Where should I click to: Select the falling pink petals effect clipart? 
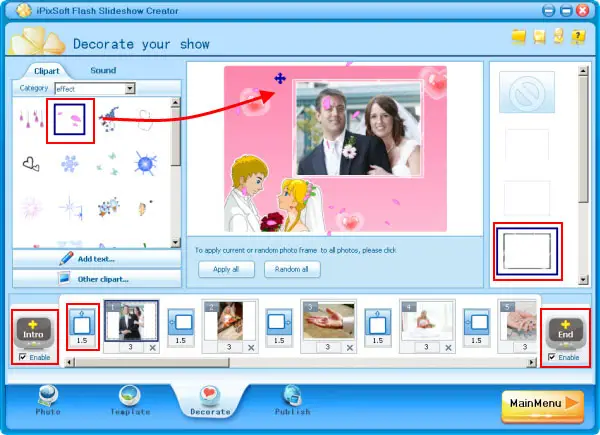70,119
